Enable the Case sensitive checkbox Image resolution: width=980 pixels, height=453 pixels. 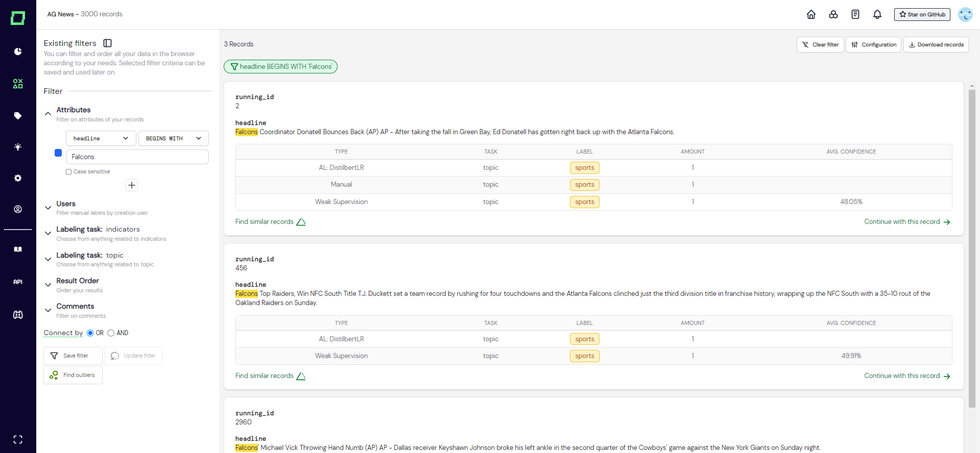coord(68,172)
